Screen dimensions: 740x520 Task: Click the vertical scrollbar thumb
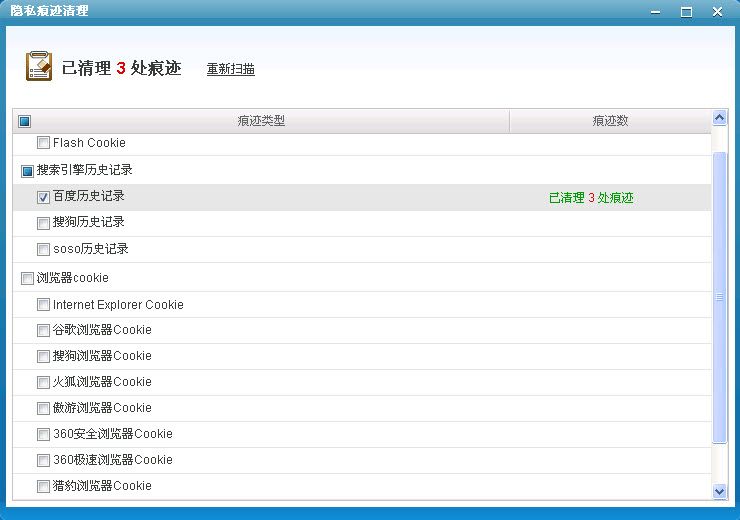(719, 297)
